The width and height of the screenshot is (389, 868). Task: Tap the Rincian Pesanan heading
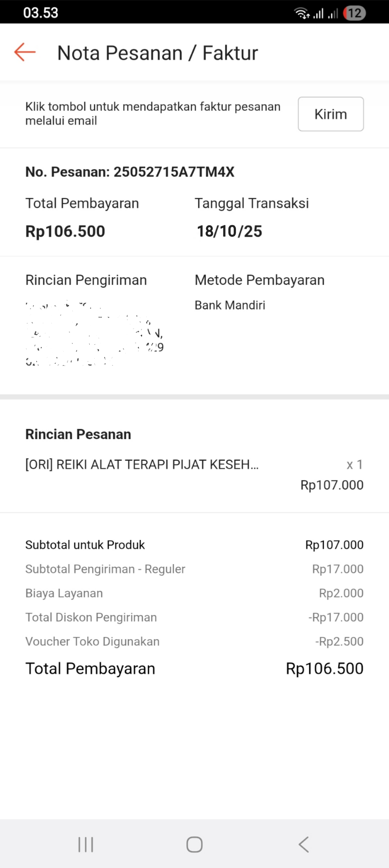point(78,434)
